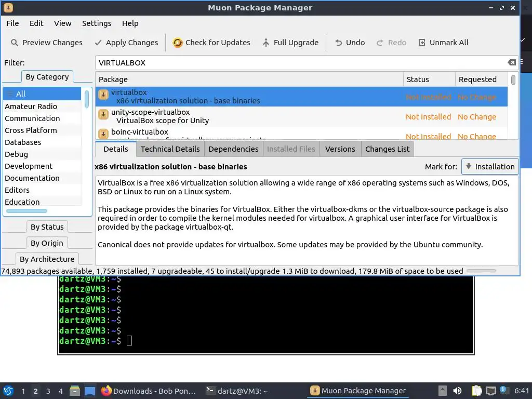532x399 pixels.
Task: Select the Databases category
Action: 42,142
